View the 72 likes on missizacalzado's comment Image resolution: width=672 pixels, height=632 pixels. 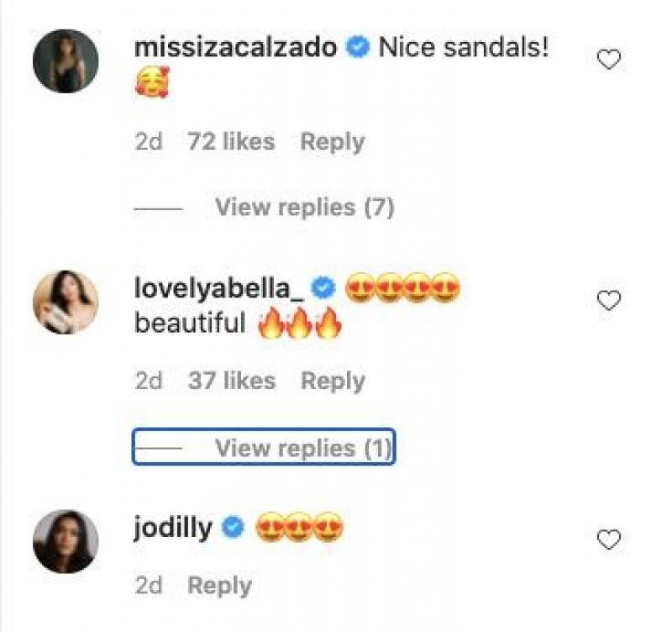pyautogui.click(x=231, y=142)
